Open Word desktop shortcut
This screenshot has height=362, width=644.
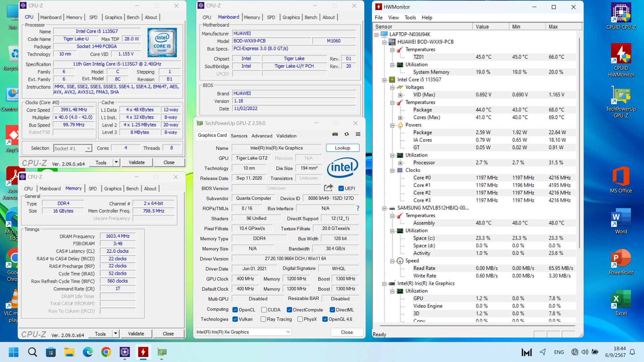click(x=621, y=221)
